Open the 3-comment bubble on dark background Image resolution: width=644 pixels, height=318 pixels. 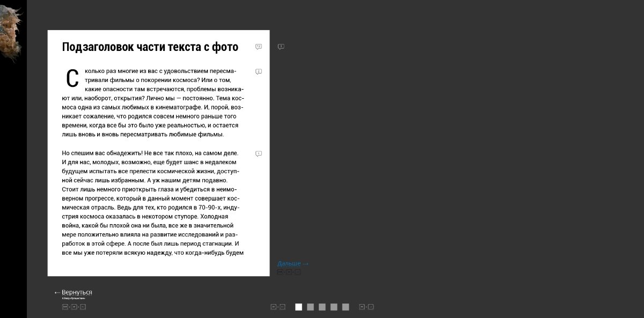pos(281,47)
